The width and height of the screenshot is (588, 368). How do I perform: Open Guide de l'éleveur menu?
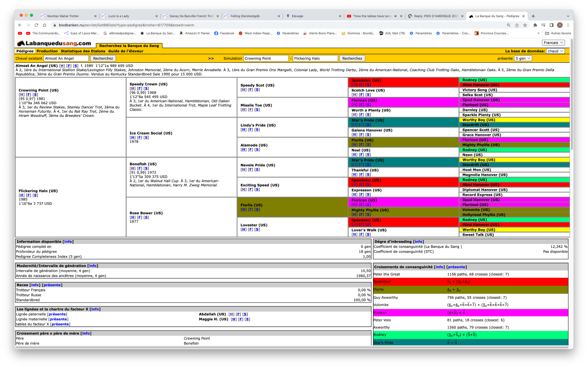click(126, 51)
